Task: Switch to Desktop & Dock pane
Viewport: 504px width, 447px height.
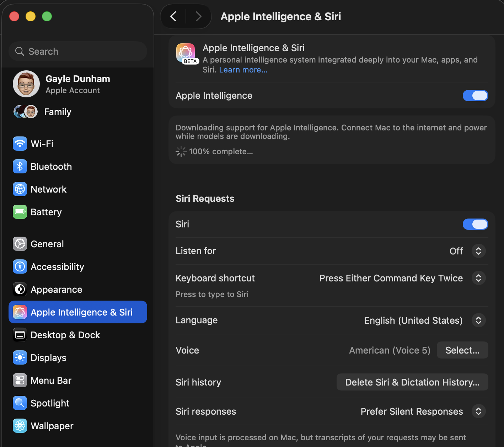Action: pos(78,335)
